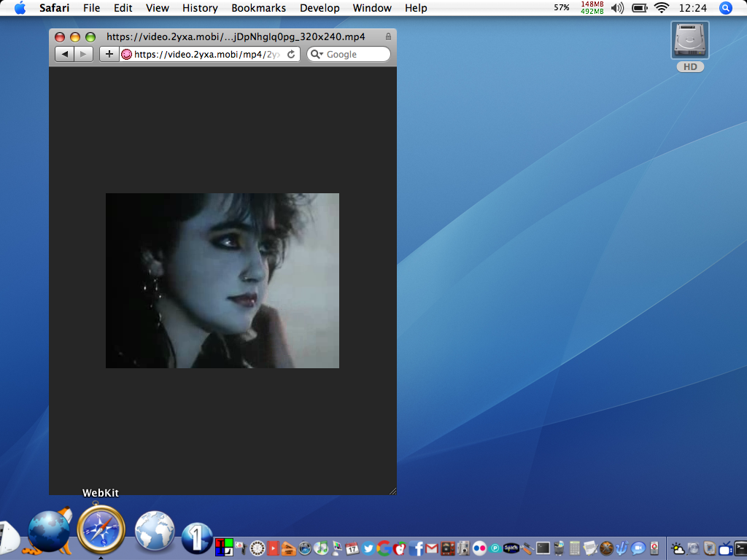This screenshot has height=560, width=747.
Task: Go forward with Safari's forward arrow
Action: point(83,54)
